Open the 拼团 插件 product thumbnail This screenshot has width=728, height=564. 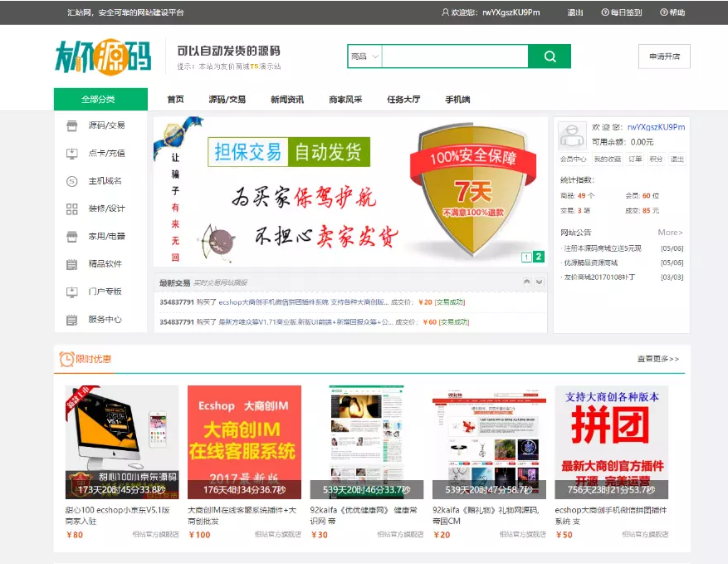click(x=612, y=442)
